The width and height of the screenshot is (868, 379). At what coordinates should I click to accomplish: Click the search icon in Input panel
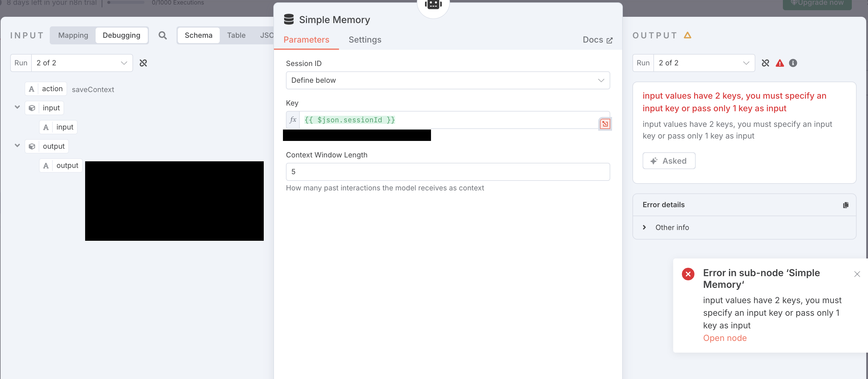pos(162,35)
